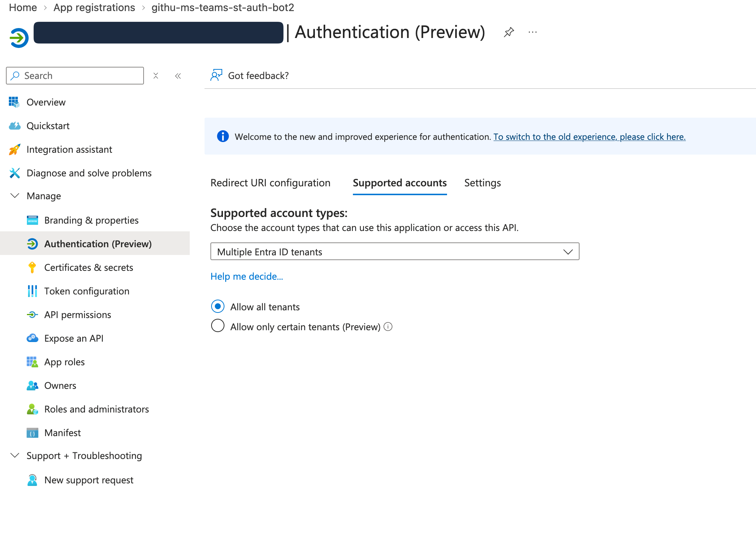Viewport: 756px width, 535px height.
Task: Open App roles in the sidebar
Action: (x=95, y=362)
